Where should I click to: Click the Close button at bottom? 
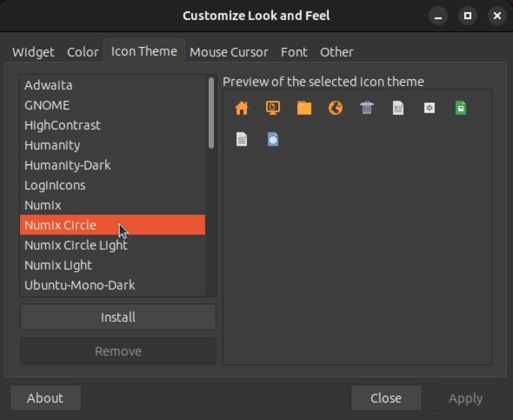386,398
